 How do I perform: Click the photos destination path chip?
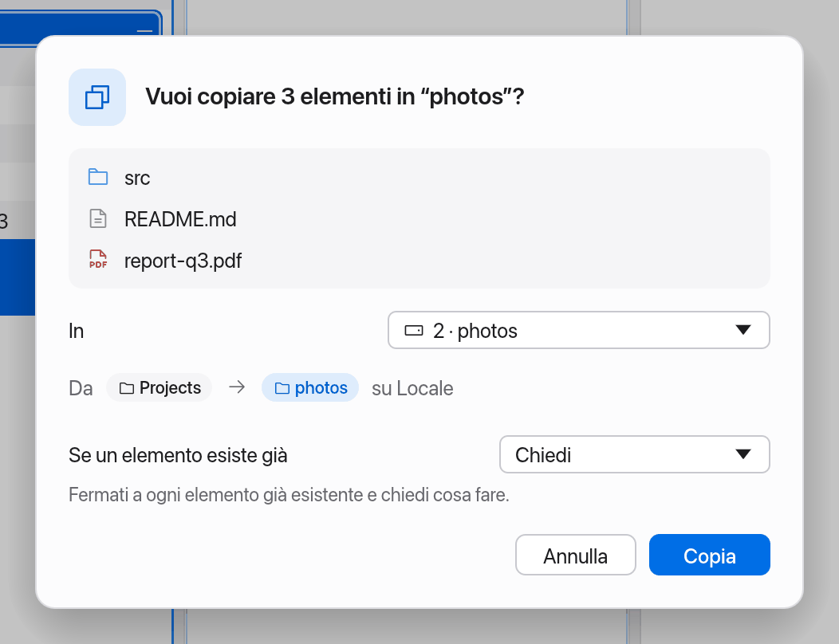tap(310, 387)
